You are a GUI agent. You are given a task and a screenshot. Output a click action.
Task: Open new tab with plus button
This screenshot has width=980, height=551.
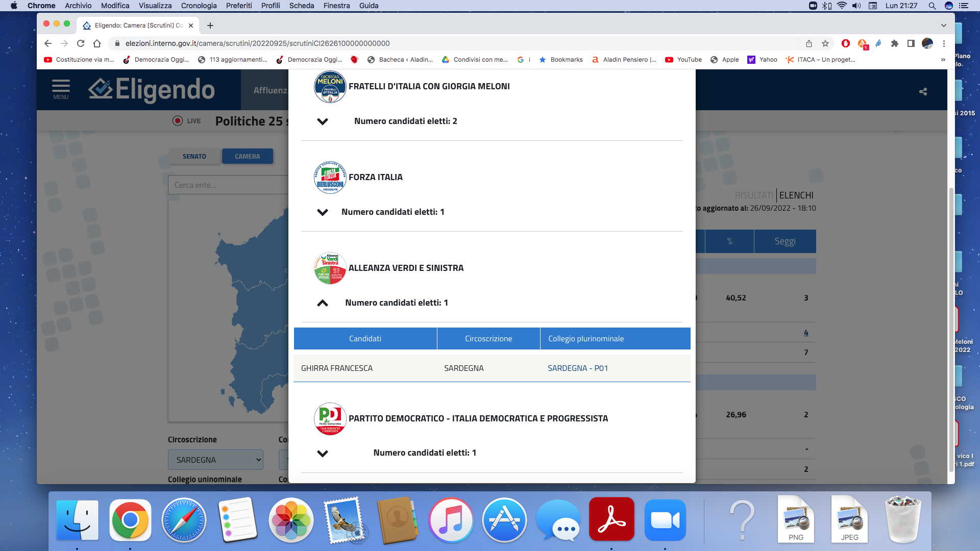(x=210, y=26)
